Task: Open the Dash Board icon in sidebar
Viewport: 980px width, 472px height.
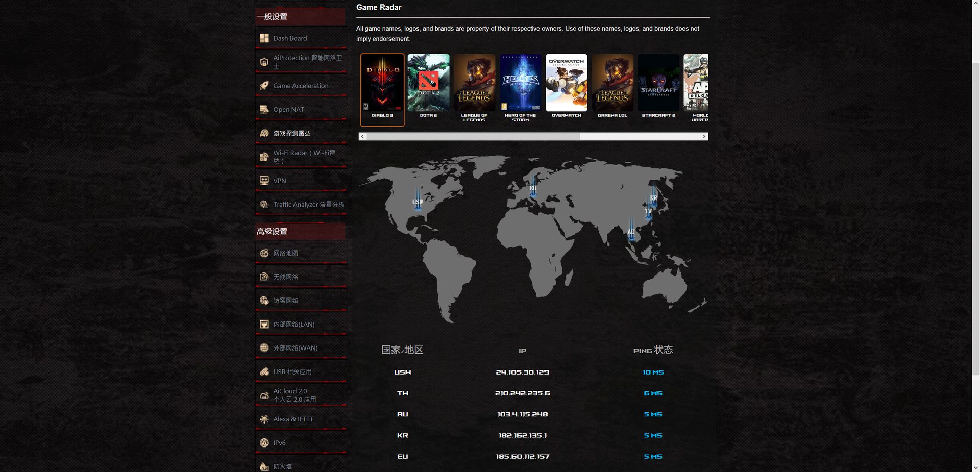Action: (264, 38)
